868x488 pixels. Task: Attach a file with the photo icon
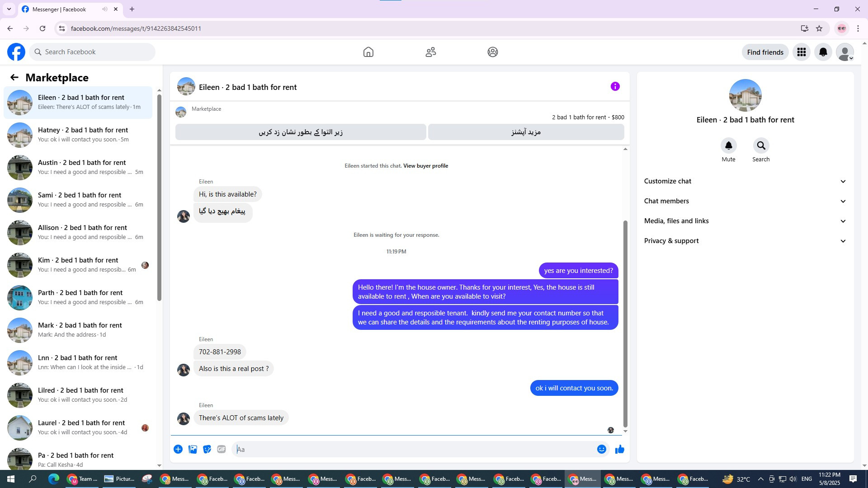[x=193, y=449]
